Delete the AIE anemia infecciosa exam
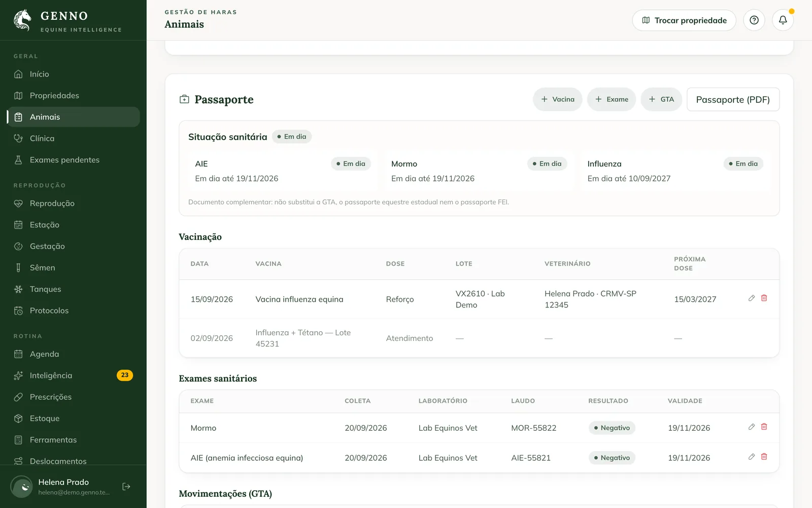Image resolution: width=812 pixels, height=508 pixels. pos(764,457)
